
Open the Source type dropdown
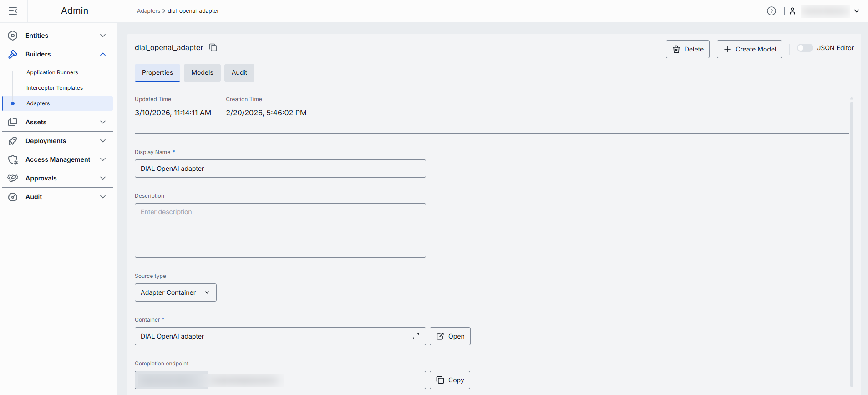click(x=175, y=292)
